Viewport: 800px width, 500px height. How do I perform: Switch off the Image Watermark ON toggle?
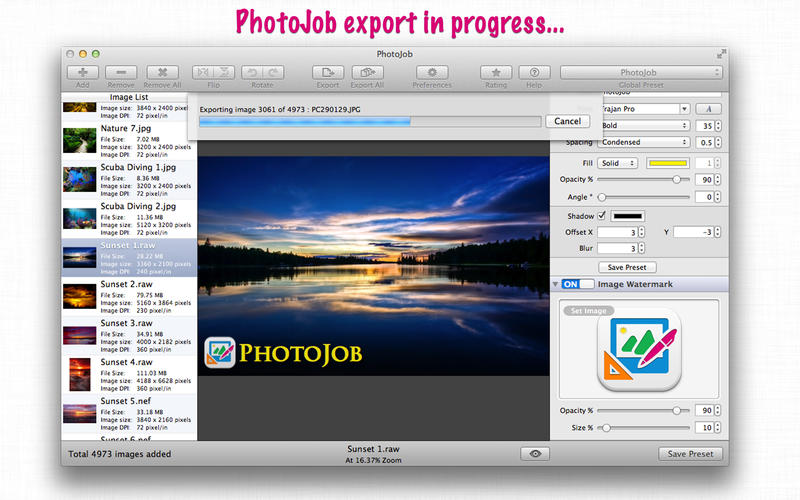point(578,284)
